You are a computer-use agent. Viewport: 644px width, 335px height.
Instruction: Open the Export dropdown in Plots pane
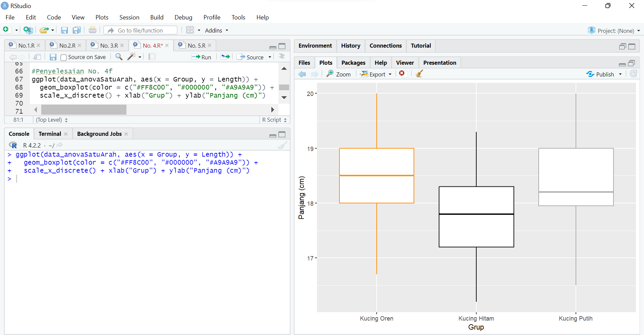[376, 74]
